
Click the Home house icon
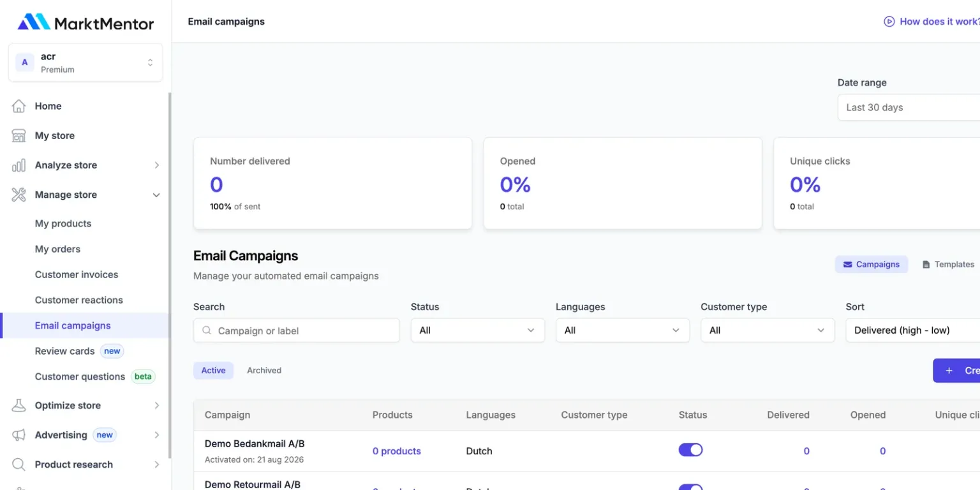click(19, 106)
